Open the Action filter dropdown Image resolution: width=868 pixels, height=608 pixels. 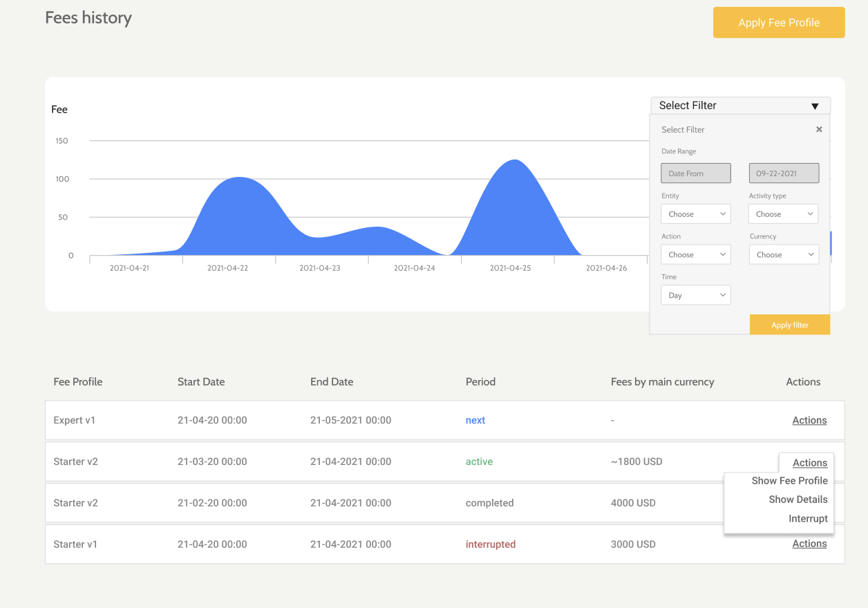pyautogui.click(x=696, y=255)
